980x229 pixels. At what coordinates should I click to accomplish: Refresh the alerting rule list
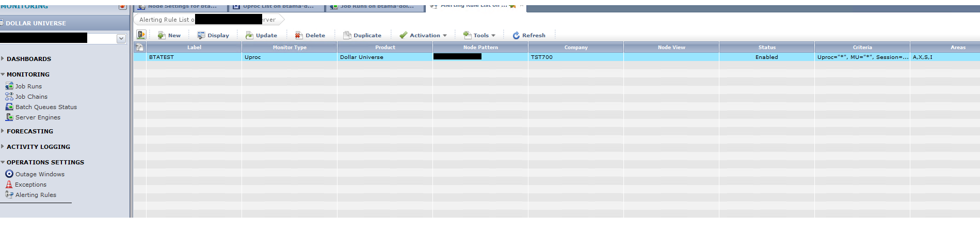click(x=529, y=35)
